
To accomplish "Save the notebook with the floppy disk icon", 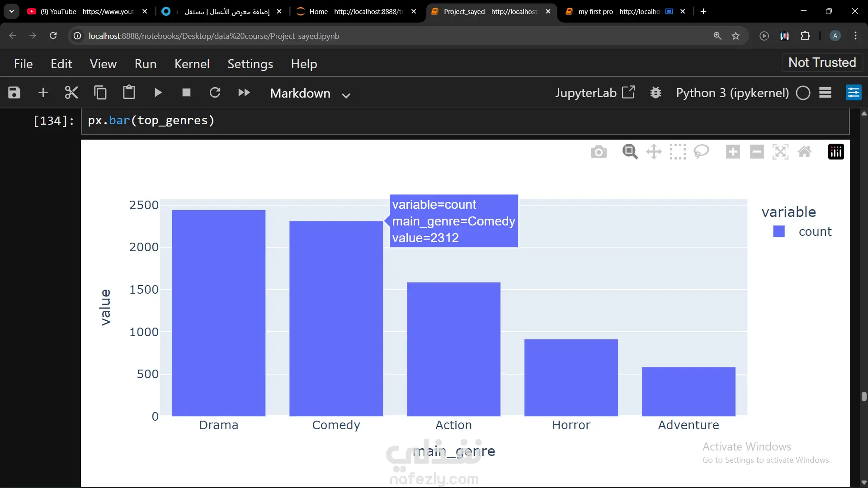I will [x=14, y=93].
